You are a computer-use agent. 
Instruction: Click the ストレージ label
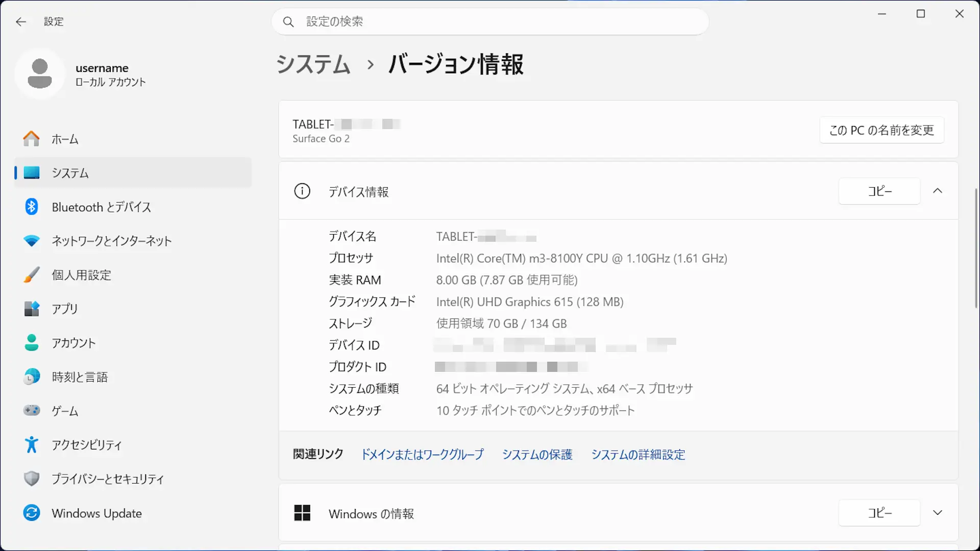tap(350, 323)
